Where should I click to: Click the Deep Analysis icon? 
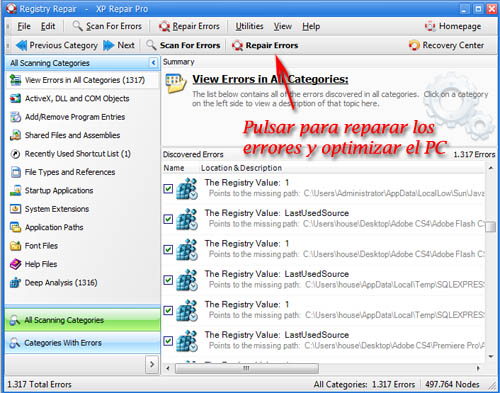click(15, 283)
